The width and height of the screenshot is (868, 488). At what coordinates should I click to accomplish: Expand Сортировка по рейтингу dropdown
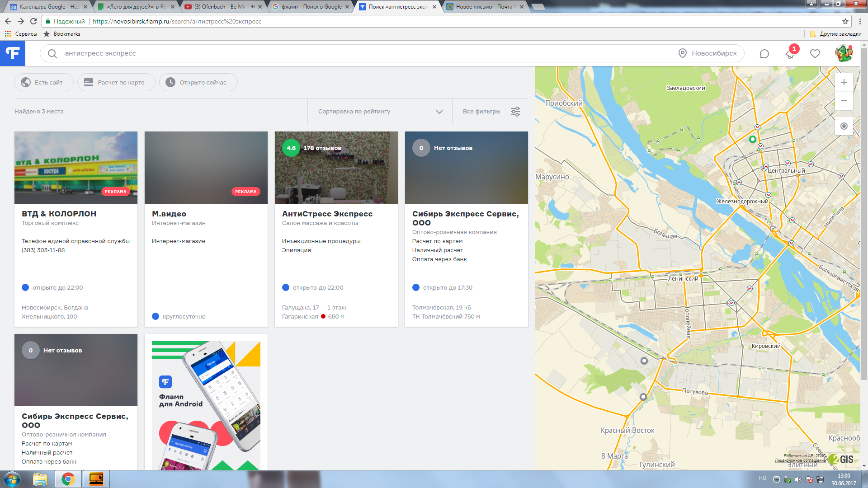click(380, 112)
